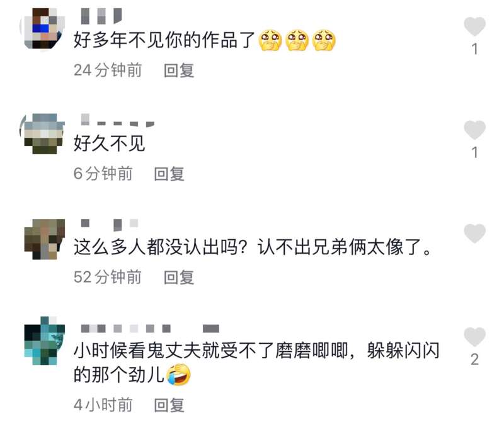This screenshot has width=504, height=428.
Task: Tap the first shy emoji in top comment
Action: tap(270, 40)
